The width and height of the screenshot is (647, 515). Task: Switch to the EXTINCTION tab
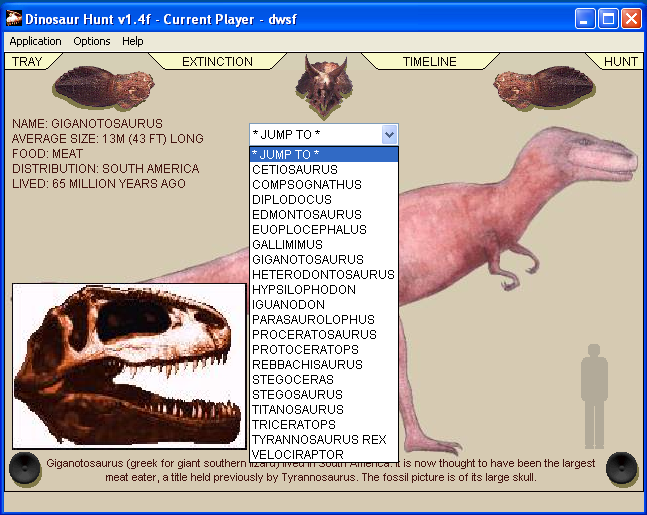(217, 61)
